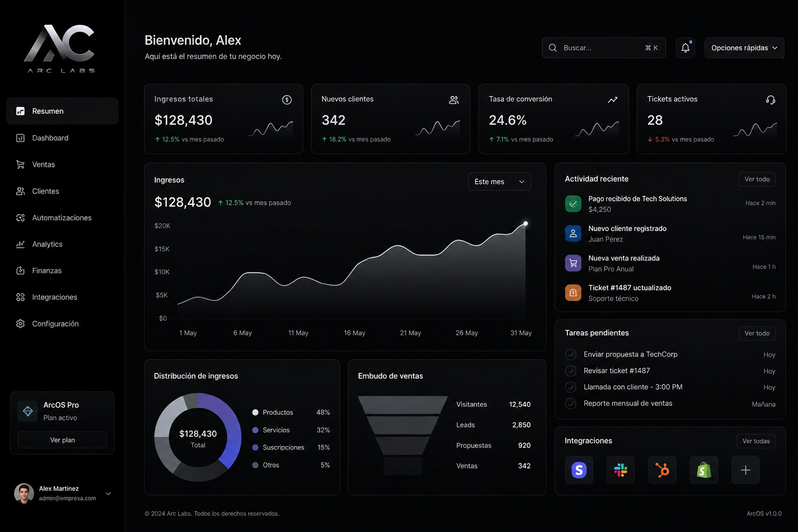
Task: Click the Alex Martinez avatar photo
Action: (x=24, y=494)
